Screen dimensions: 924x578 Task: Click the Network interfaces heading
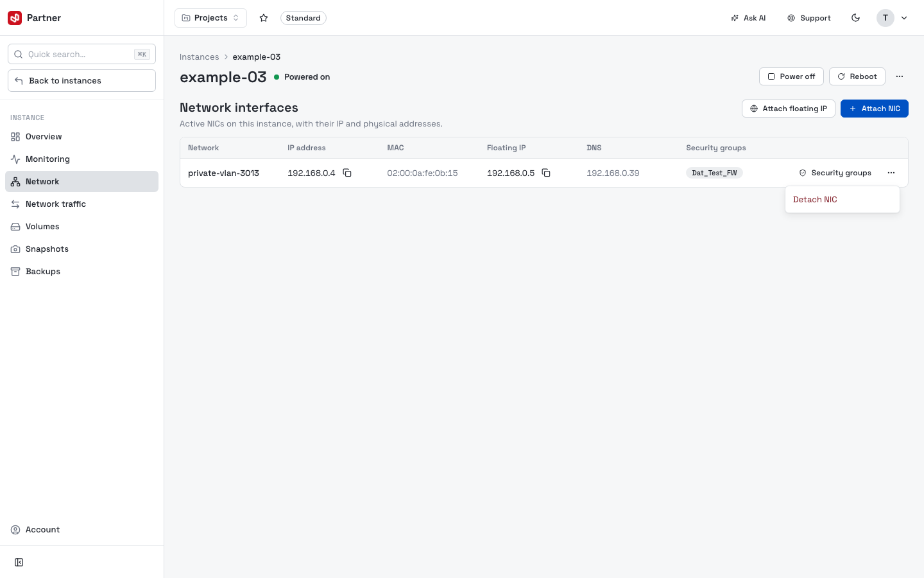239,108
